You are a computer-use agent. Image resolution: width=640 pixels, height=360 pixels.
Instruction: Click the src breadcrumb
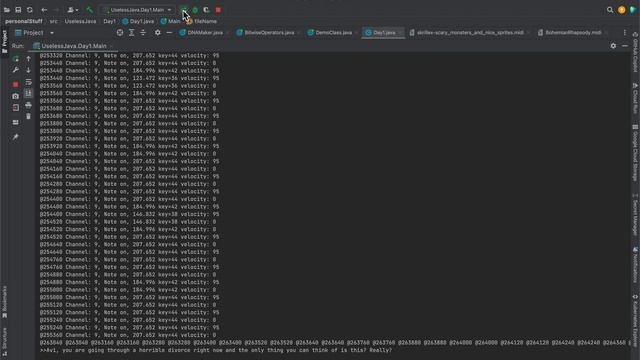pos(54,21)
